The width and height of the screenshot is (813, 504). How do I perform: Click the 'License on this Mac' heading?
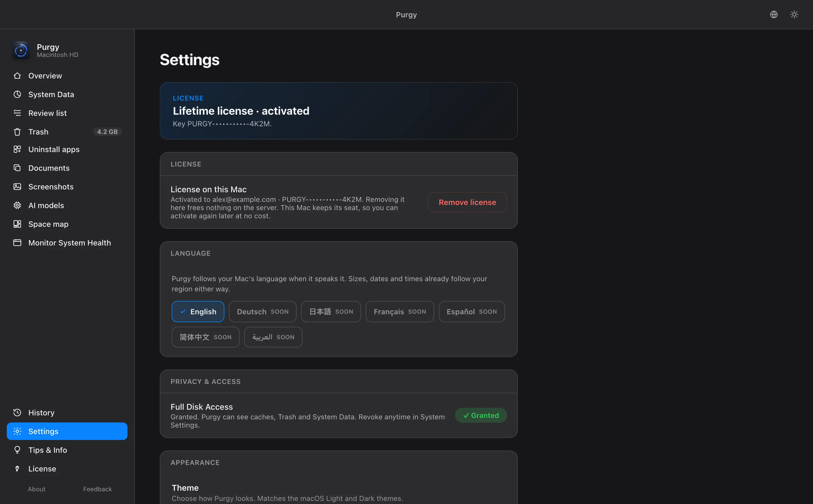(208, 189)
